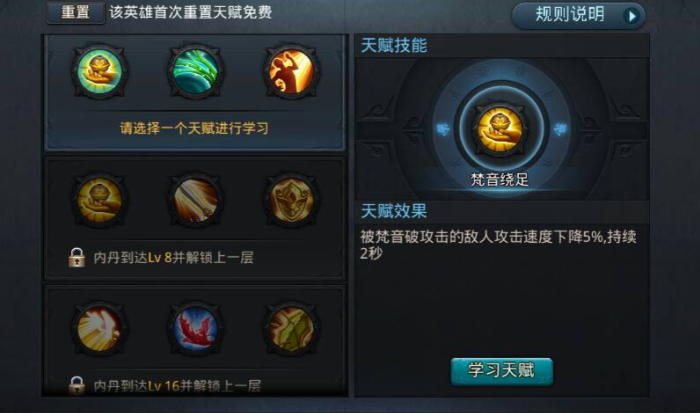Tap the golden hand talent in Lv 8 tier
The height and width of the screenshot is (413, 700).
coord(100,200)
